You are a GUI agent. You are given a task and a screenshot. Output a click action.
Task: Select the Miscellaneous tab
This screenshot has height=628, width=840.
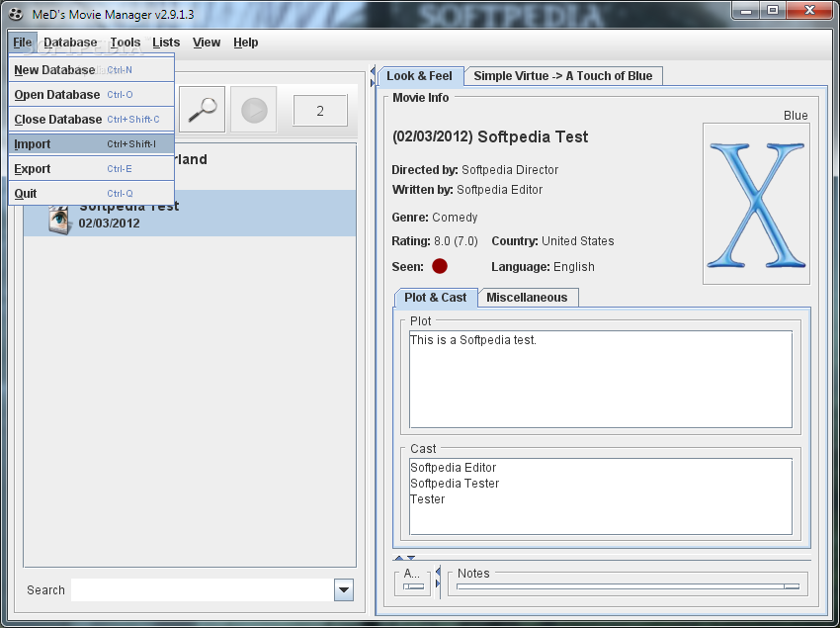[x=527, y=298]
